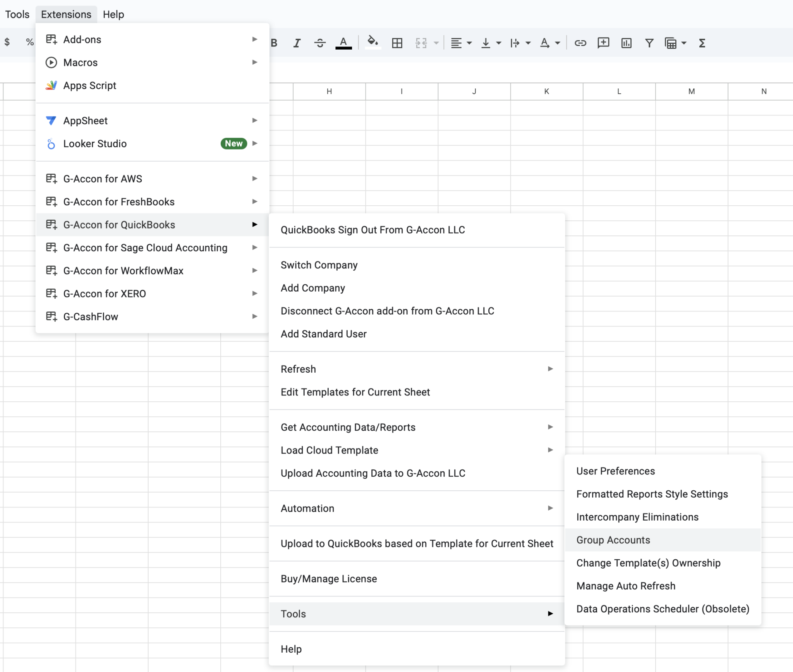This screenshot has width=793, height=672.
Task: Click the merge cells icon
Action: click(421, 43)
